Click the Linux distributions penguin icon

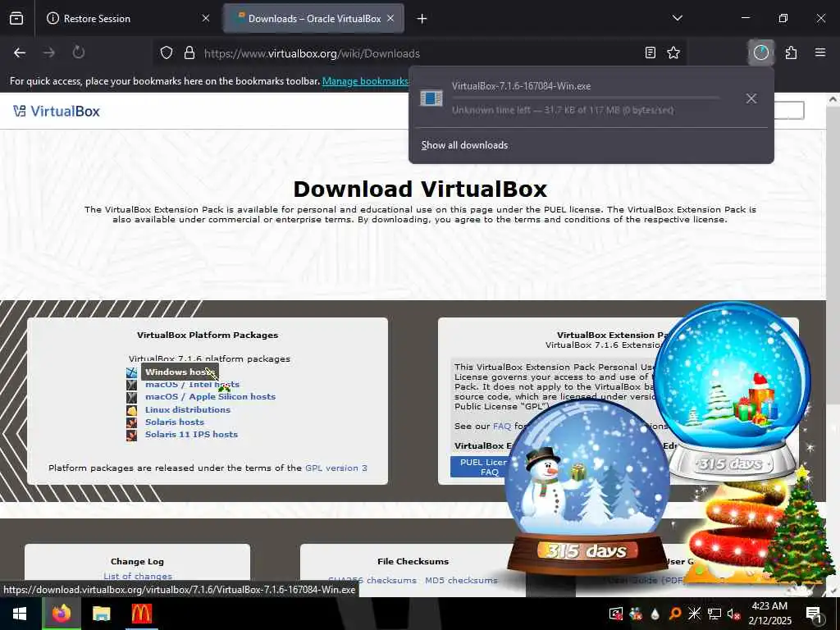pyautogui.click(x=132, y=410)
